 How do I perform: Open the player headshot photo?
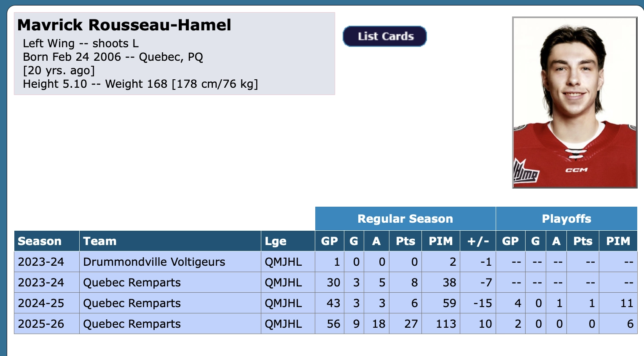tap(574, 102)
